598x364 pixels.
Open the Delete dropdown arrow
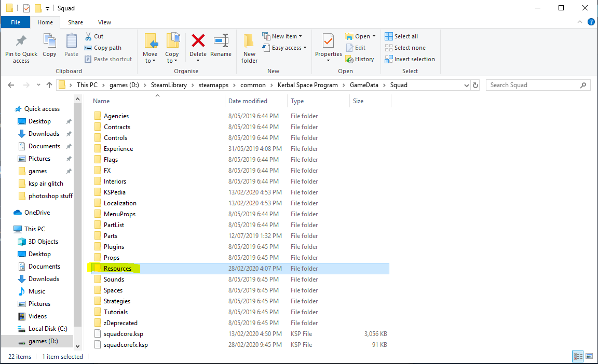pos(198,61)
